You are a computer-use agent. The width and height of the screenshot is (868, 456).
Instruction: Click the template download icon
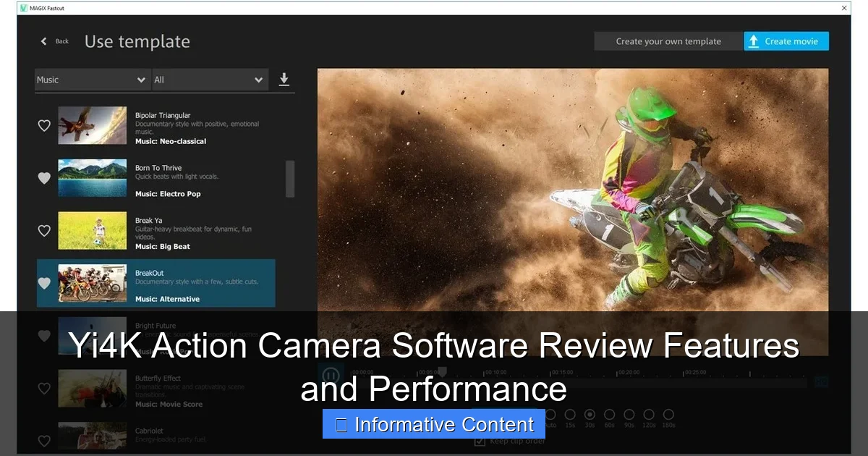[x=284, y=80]
